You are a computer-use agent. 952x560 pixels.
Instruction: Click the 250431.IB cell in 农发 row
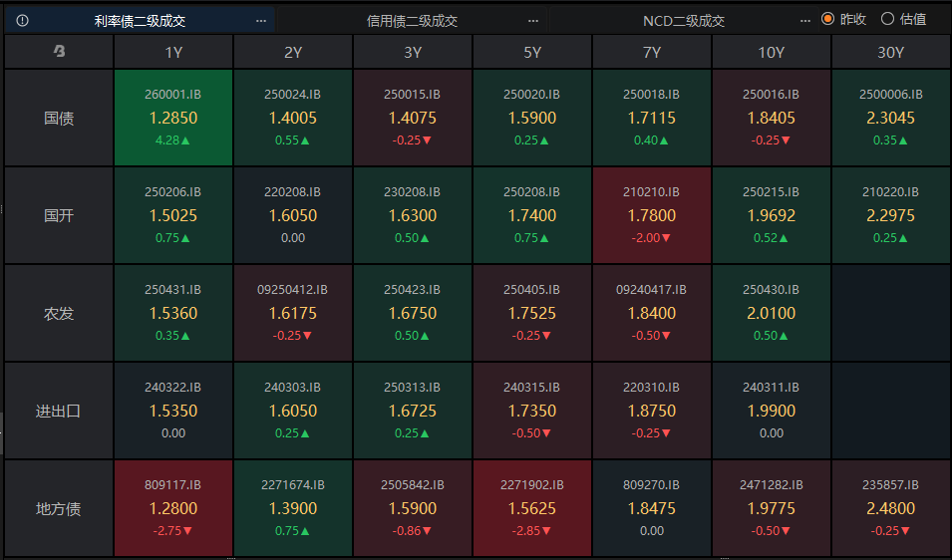(173, 313)
